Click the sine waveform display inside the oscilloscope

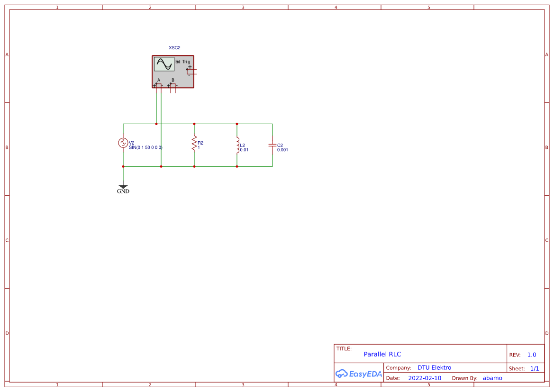tap(163, 64)
